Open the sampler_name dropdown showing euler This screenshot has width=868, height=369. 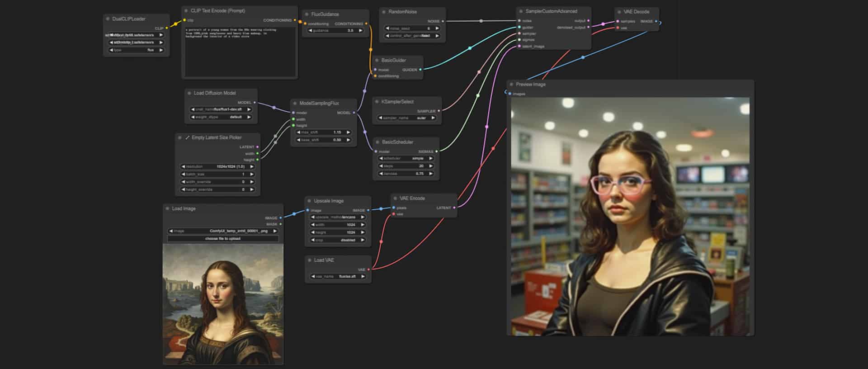coord(406,118)
